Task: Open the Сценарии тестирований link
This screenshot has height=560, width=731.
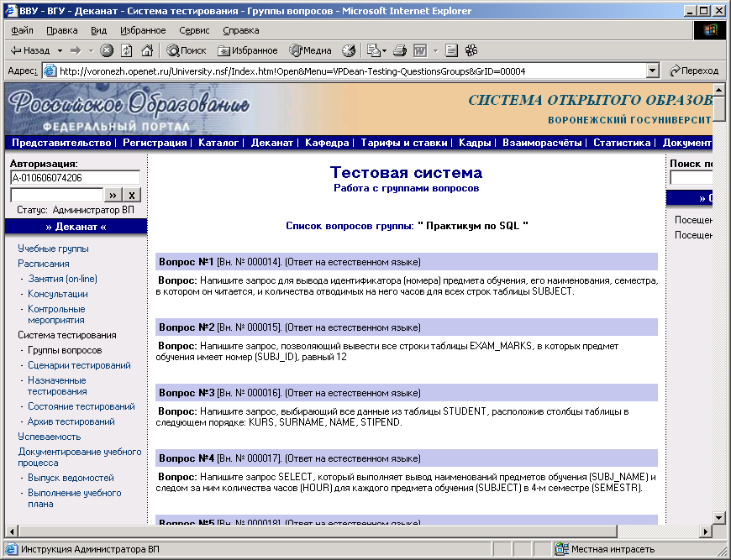Action: click(x=79, y=365)
